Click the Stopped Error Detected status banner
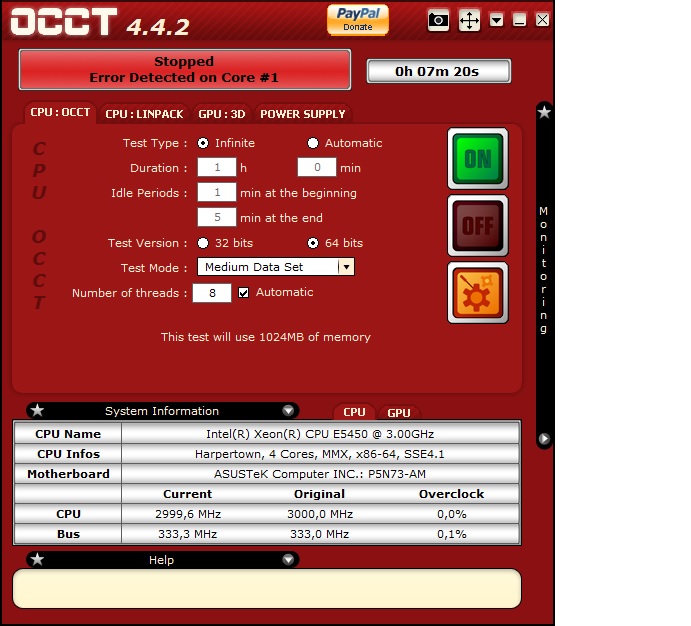691x626 pixels. point(185,70)
